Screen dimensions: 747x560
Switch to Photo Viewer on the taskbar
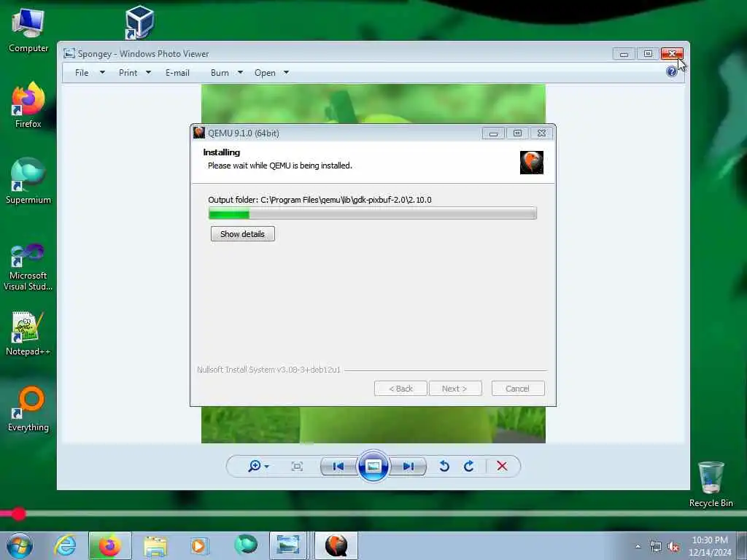[x=287, y=545]
